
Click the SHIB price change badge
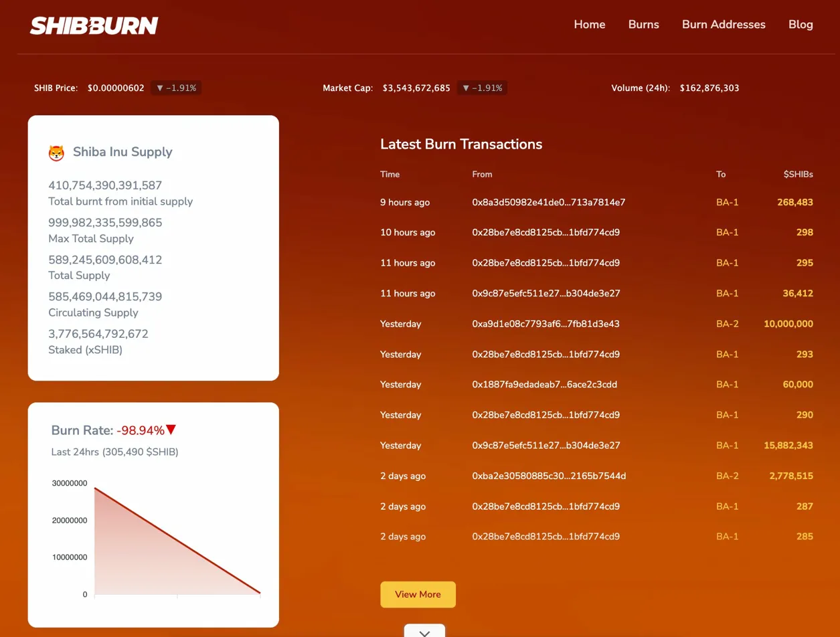click(x=176, y=88)
